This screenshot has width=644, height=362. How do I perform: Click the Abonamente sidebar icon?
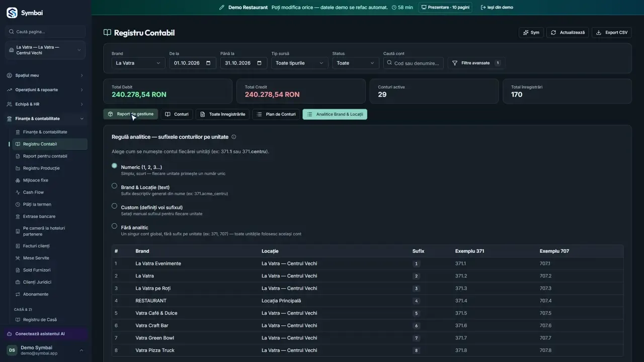pos(18,294)
